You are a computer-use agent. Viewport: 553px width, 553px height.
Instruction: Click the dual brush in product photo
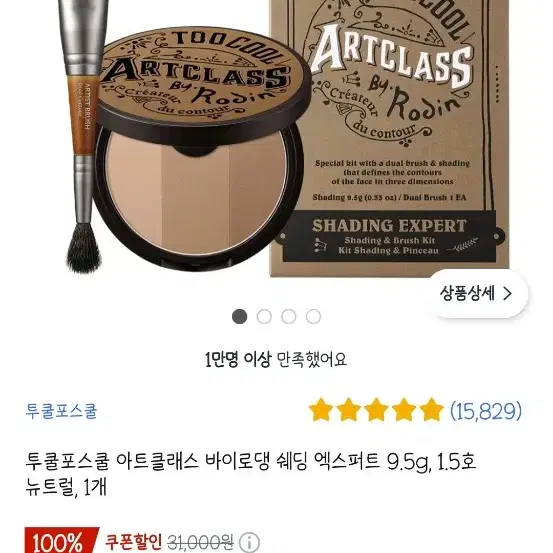tap(84, 136)
